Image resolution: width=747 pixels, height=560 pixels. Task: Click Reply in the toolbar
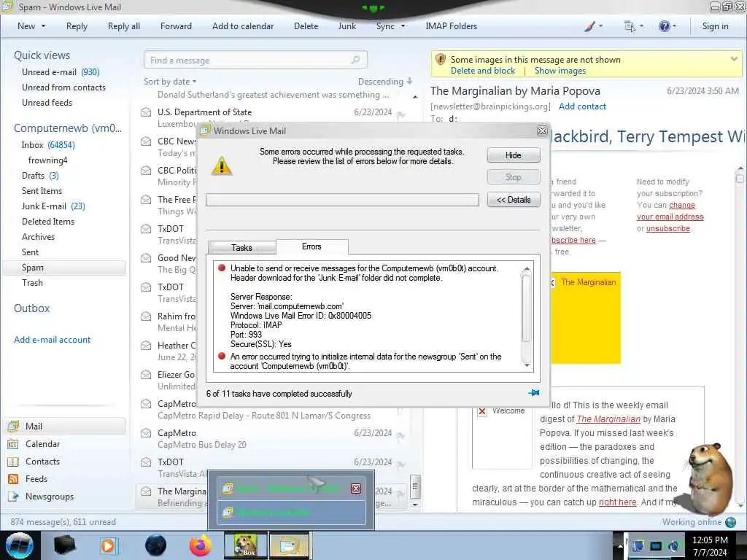(x=77, y=26)
